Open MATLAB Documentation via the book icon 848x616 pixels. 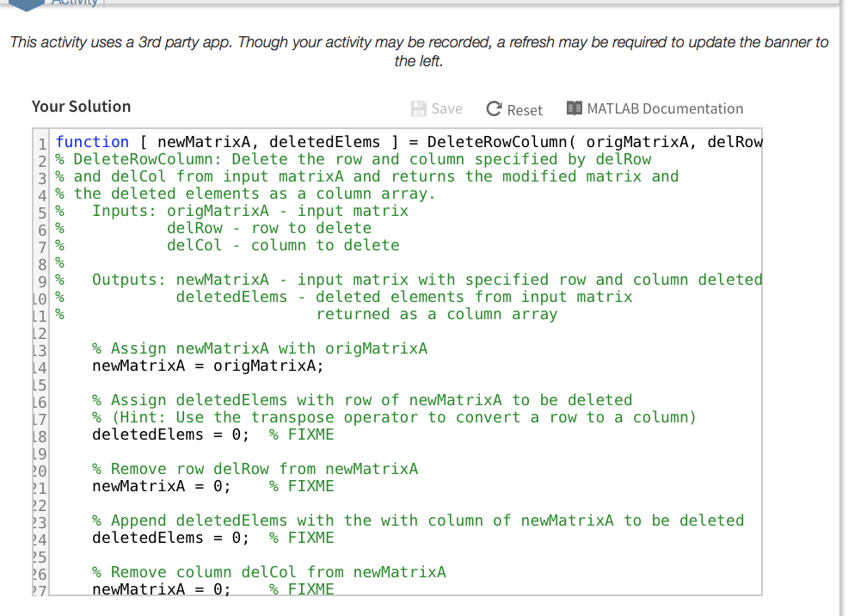(x=575, y=108)
